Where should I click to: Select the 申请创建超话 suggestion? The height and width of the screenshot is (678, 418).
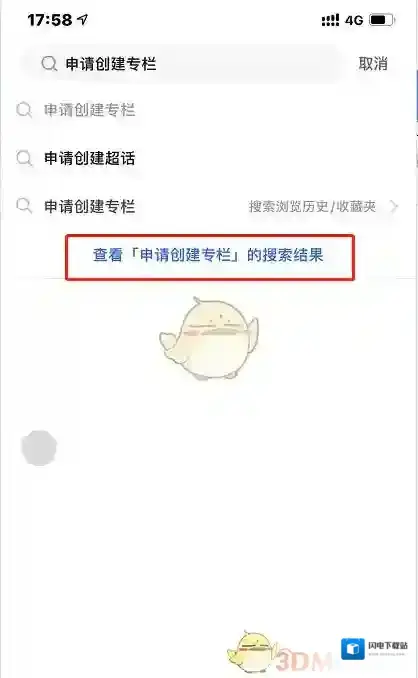[90, 158]
